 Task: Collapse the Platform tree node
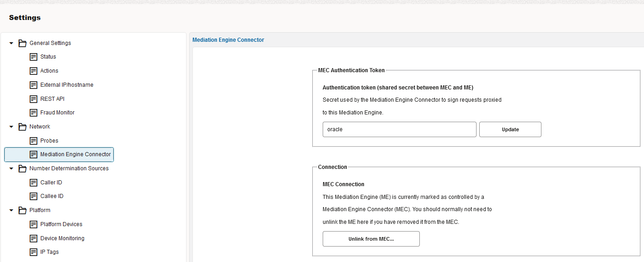[11, 210]
